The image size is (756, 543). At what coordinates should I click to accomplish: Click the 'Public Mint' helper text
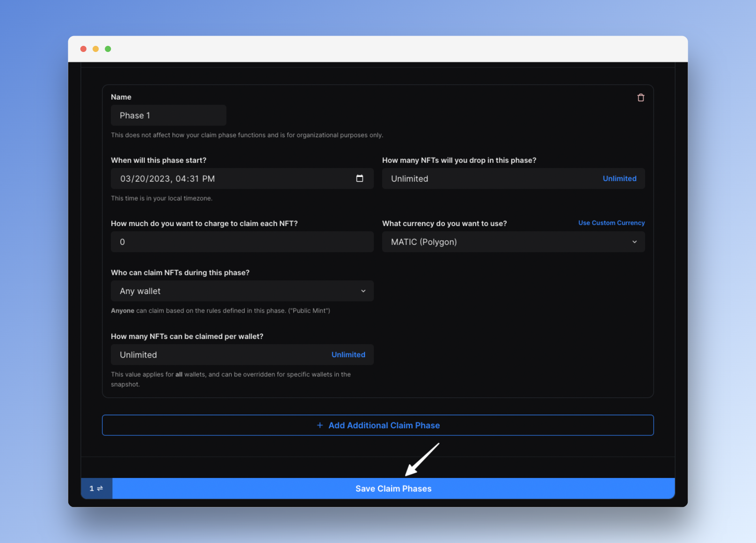coord(220,311)
